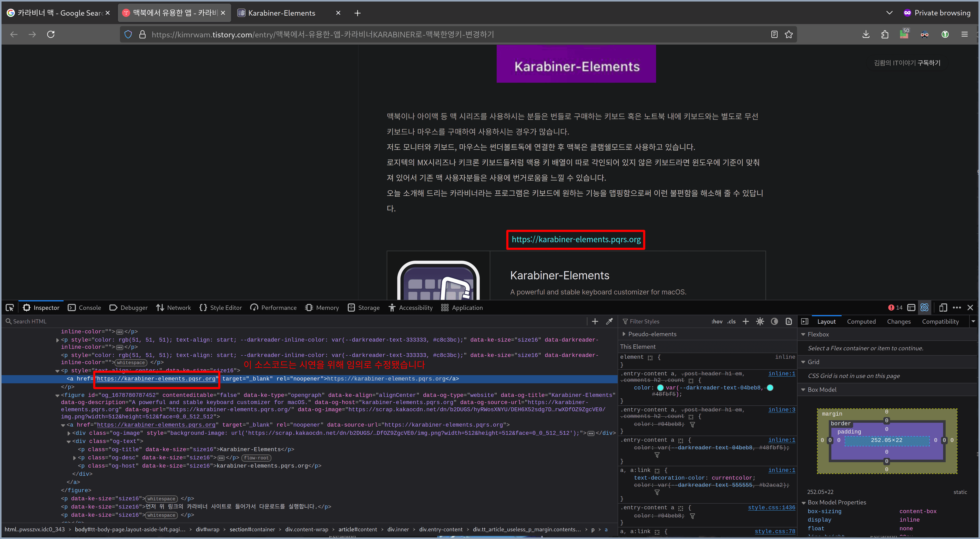Open the downloads panel

866,34
